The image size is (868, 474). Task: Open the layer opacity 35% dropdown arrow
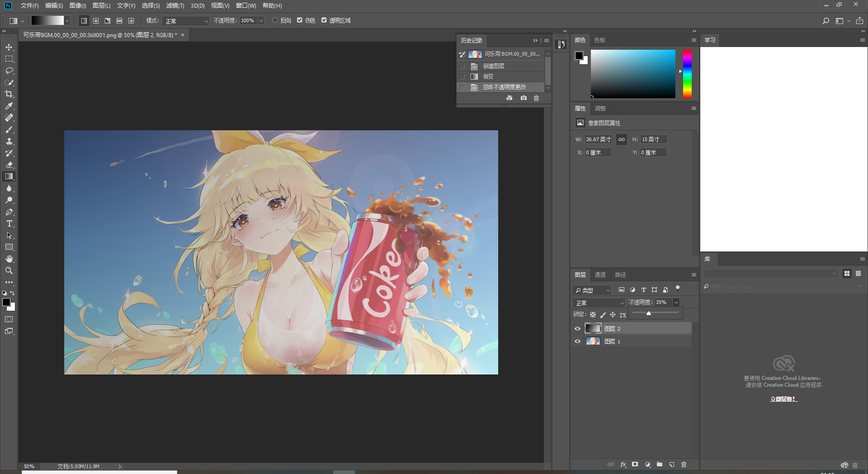[x=676, y=302]
